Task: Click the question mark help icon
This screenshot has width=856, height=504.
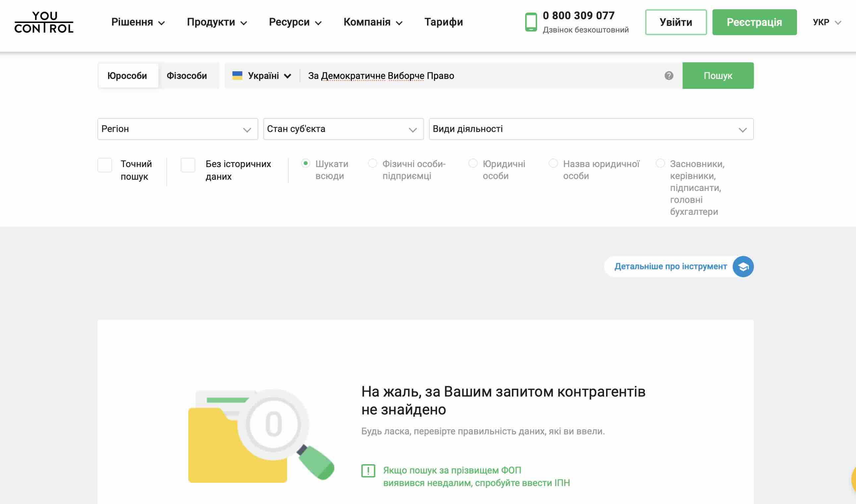Action: click(668, 76)
